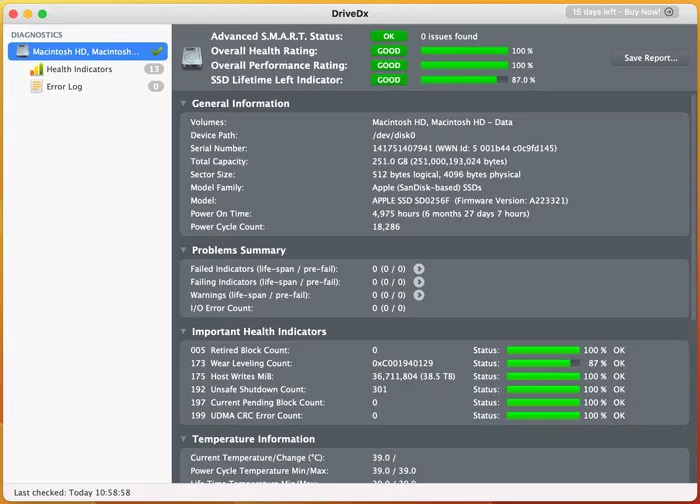Click the Unsafe Shutdown Count status bar
The width and height of the screenshot is (700, 504).
coord(543,389)
